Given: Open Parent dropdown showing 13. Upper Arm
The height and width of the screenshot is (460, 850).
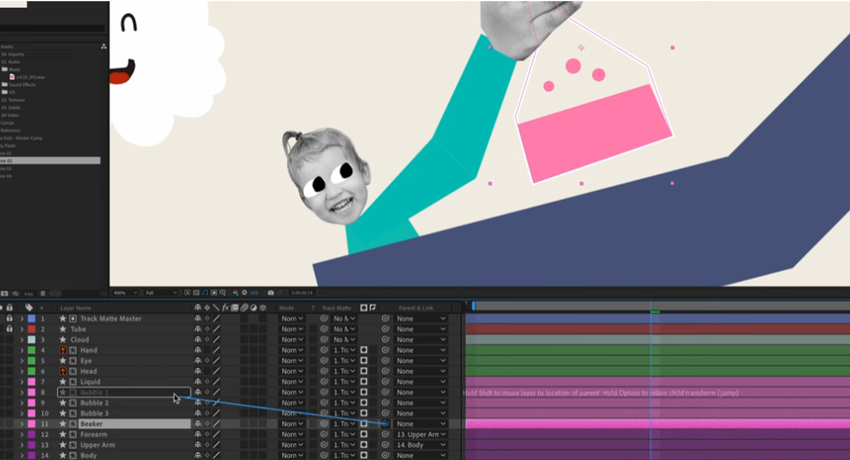Looking at the screenshot, I should (421, 435).
